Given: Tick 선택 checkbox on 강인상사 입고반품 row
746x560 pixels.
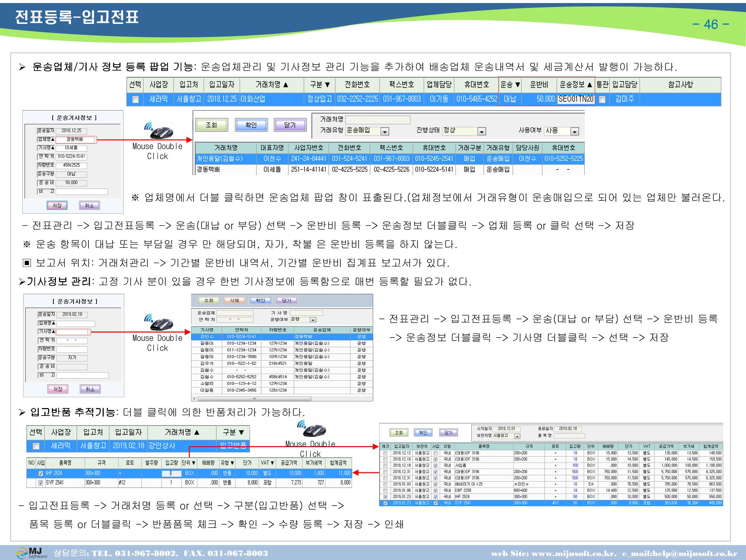Looking at the screenshot, I should pyautogui.click(x=36, y=446).
